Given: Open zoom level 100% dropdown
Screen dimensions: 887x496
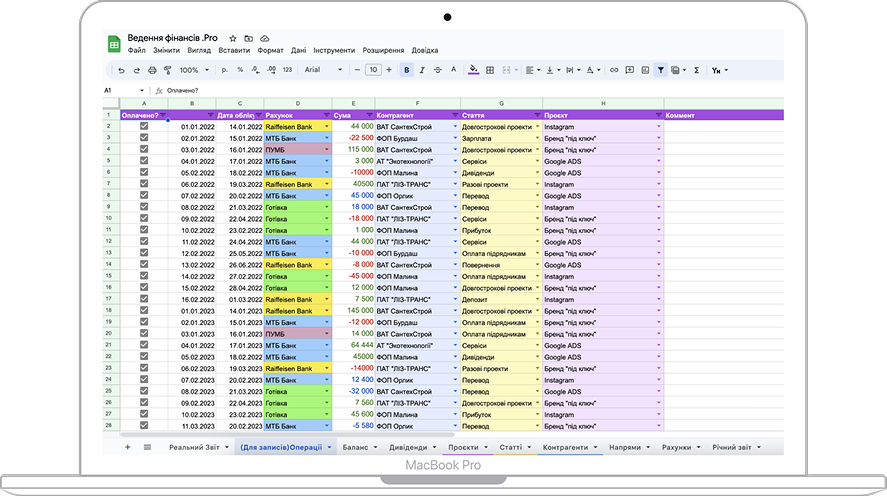Looking at the screenshot, I should click(x=194, y=70).
